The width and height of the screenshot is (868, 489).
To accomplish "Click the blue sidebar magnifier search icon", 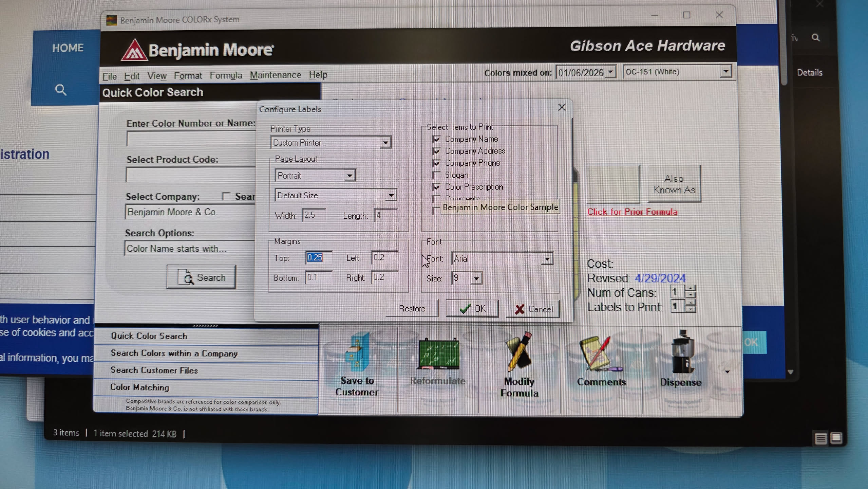I will pos(61,90).
